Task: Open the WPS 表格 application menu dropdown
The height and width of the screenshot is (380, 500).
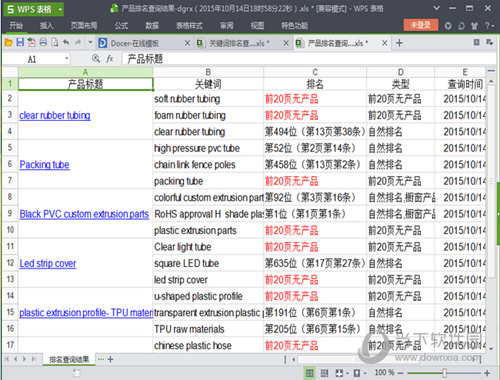Action: click(60, 9)
